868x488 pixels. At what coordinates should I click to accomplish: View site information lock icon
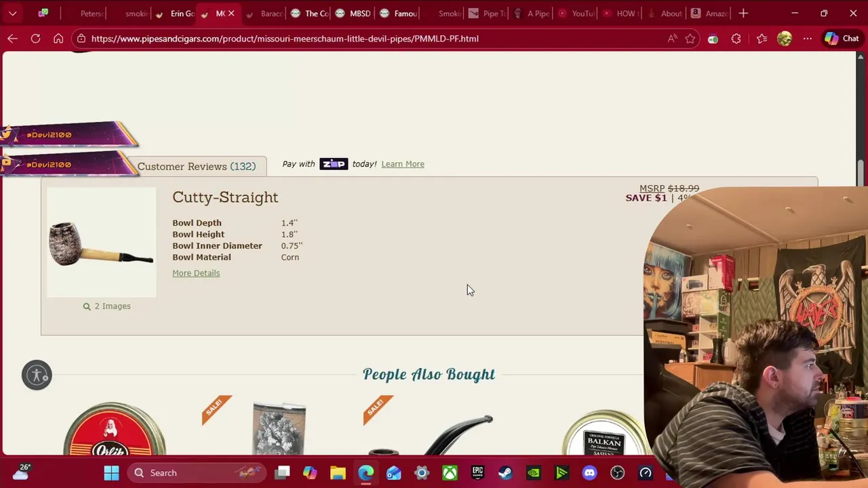click(81, 39)
